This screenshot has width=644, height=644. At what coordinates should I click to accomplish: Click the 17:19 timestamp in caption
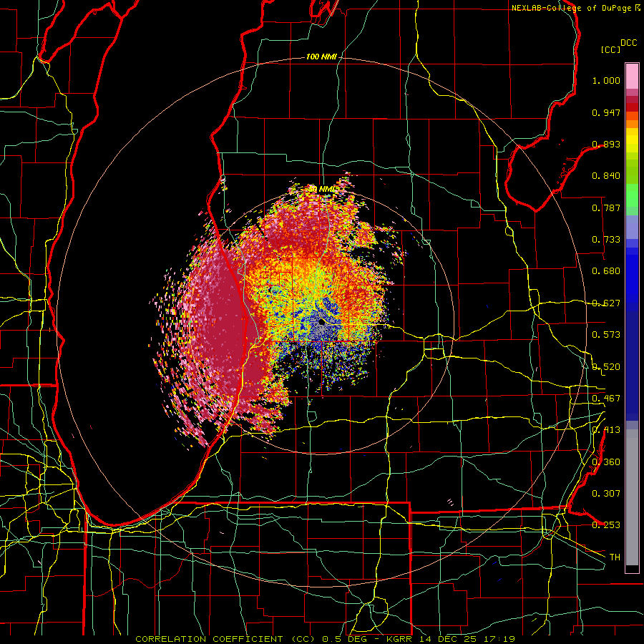499,639
